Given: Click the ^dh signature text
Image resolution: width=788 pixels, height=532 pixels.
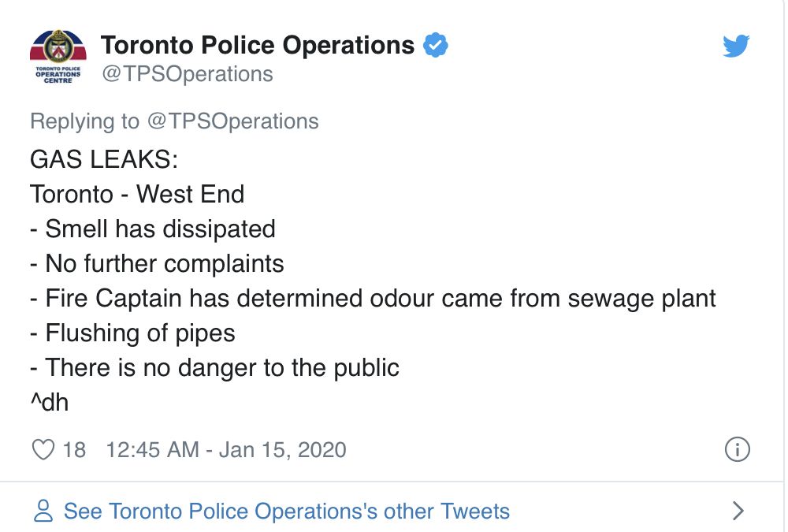Looking at the screenshot, I should [x=49, y=402].
